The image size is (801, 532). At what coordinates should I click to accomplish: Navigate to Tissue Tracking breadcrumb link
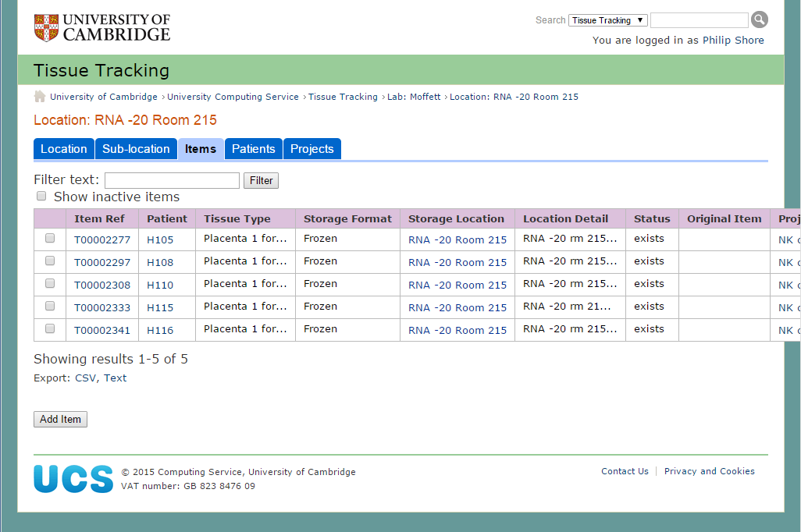343,97
